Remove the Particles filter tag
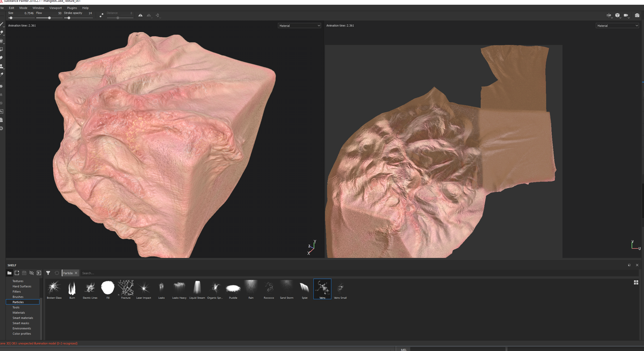Image resolution: width=644 pixels, height=351 pixels. click(76, 273)
